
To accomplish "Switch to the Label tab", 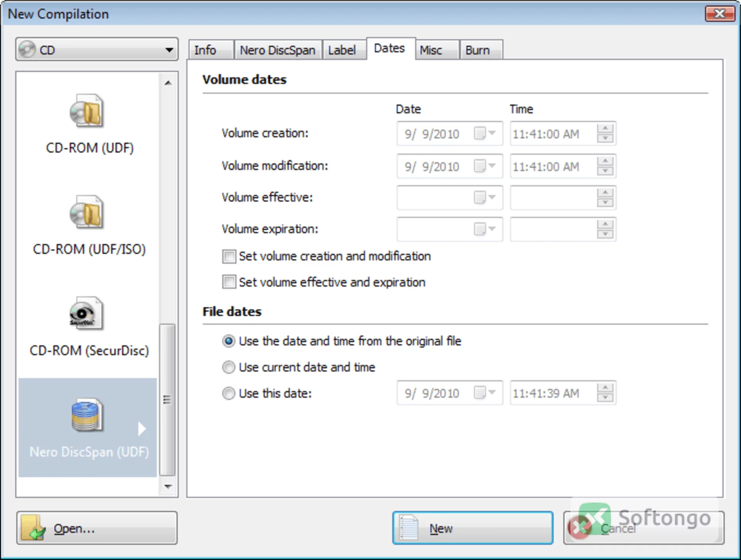I will click(x=344, y=50).
